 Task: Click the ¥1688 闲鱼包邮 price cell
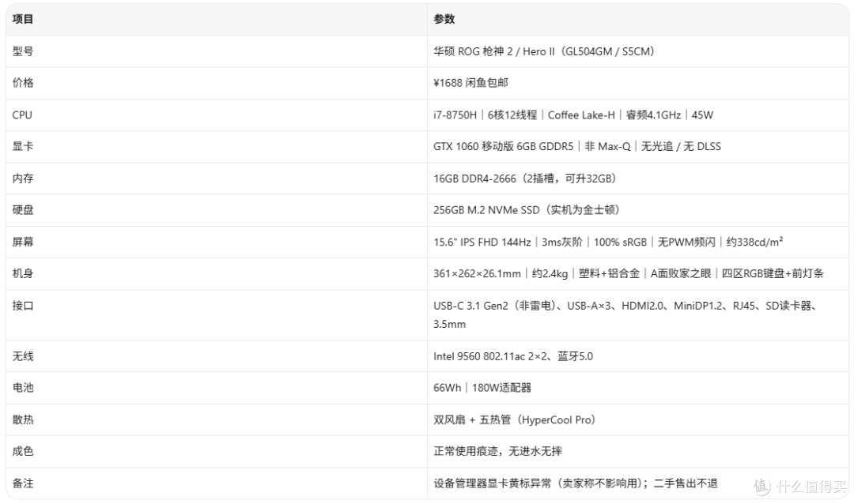tap(470, 83)
